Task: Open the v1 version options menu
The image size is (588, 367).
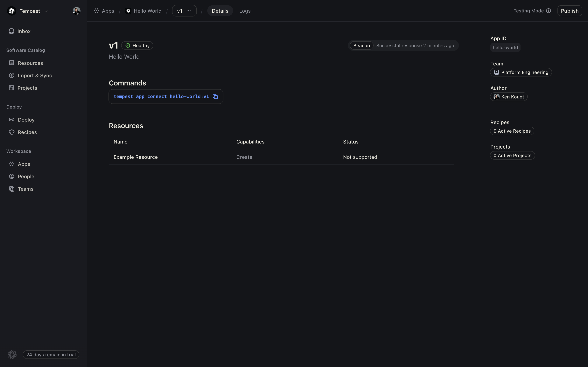Action: click(189, 11)
